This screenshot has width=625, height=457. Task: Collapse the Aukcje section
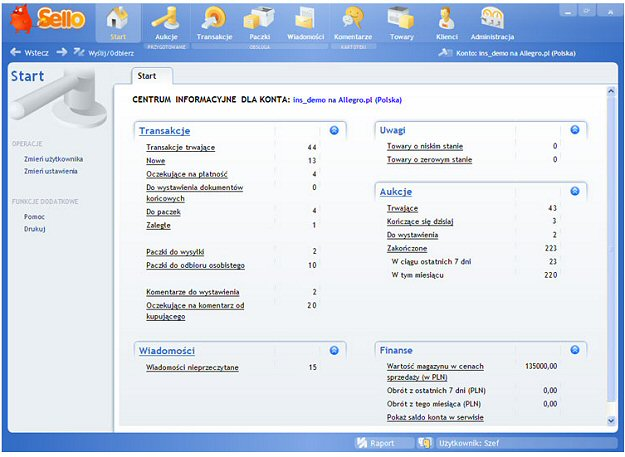click(x=575, y=190)
